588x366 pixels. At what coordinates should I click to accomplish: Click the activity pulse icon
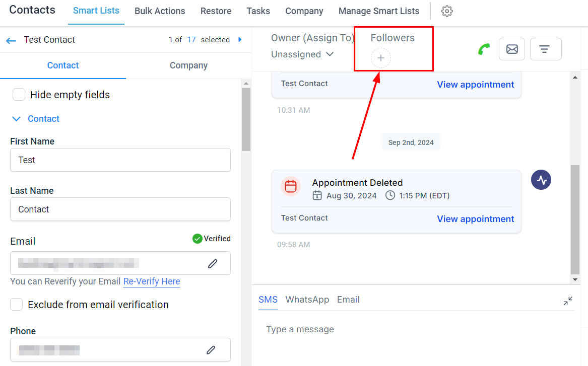tap(541, 180)
